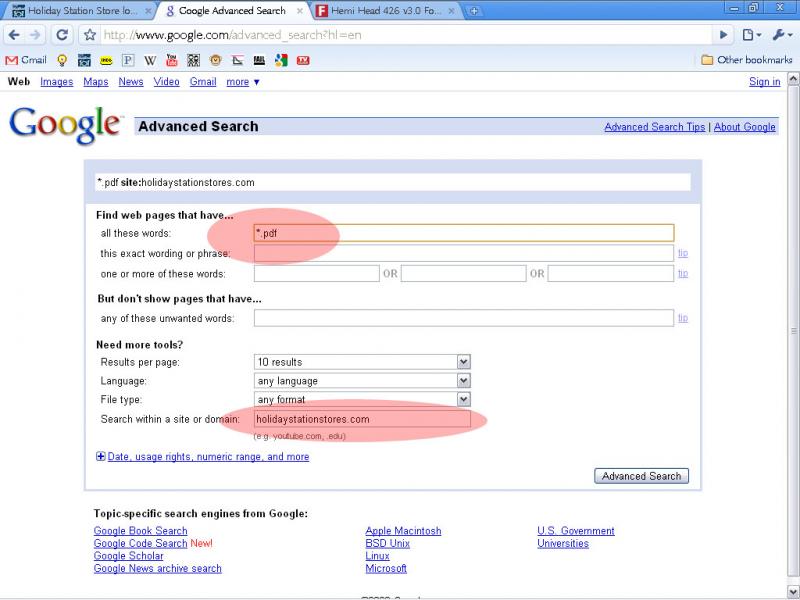Open the Other bookmarks folder
The height and width of the screenshot is (600, 800).
[x=747, y=60]
